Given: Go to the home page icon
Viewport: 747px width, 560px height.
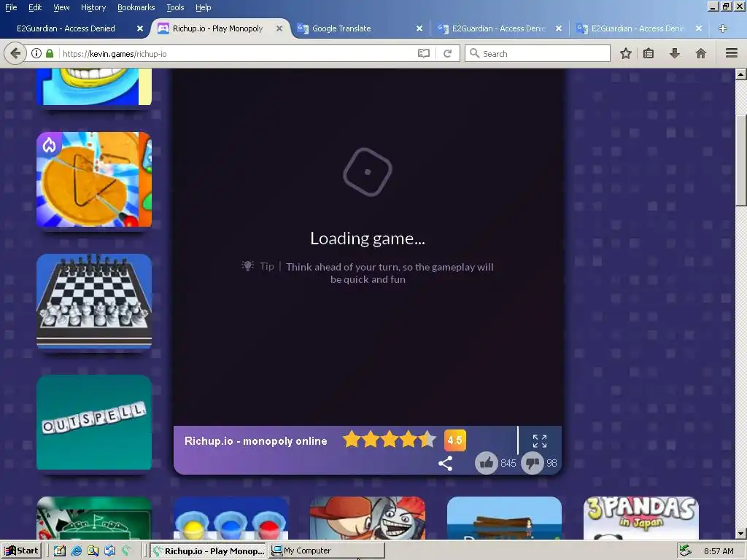Looking at the screenshot, I should (700, 53).
